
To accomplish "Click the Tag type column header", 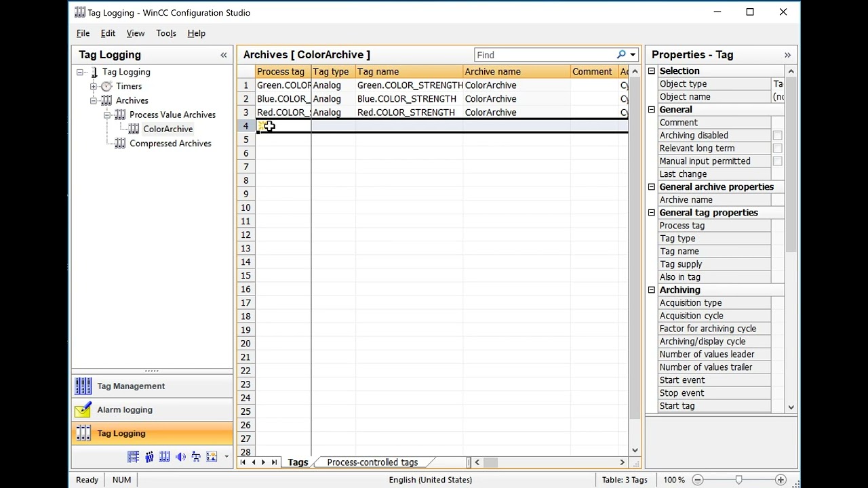I will pos(333,72).
